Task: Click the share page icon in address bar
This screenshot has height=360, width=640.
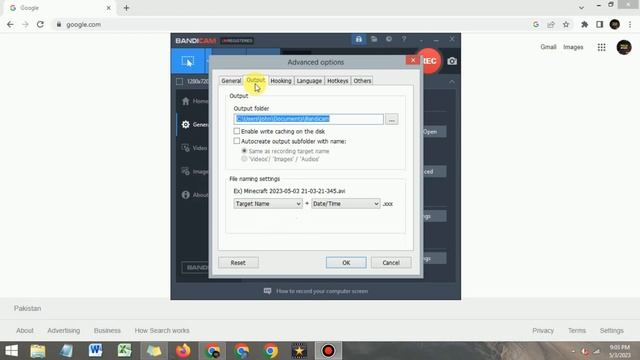Action: pos(551,24)
